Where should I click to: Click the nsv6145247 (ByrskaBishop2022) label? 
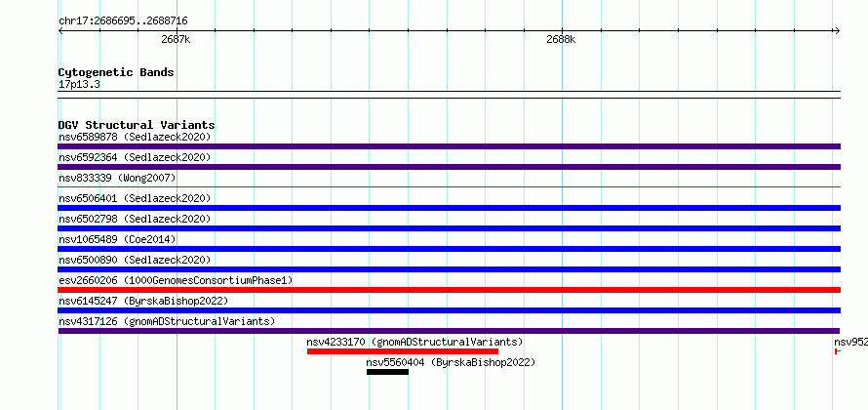pyautogui.click(x=143, y=301)
